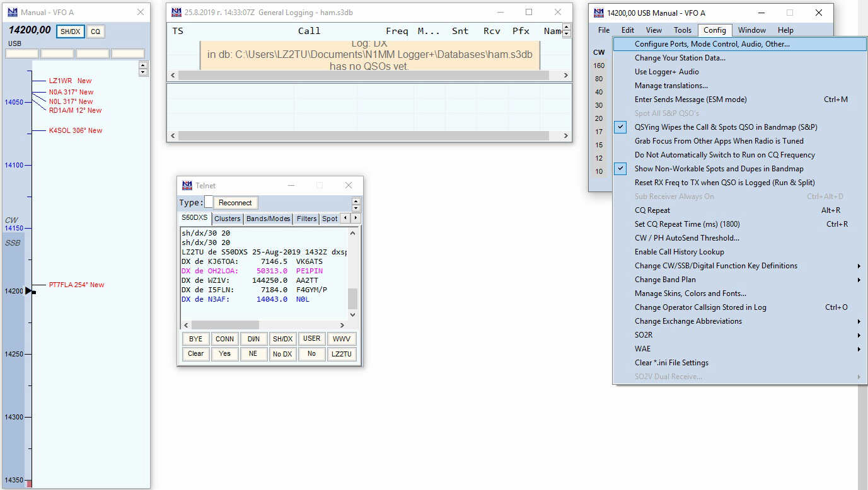Click the N1MM icon in the bandmap window title
The height and width of the screenshot is (490, 868).
(13, 12)
